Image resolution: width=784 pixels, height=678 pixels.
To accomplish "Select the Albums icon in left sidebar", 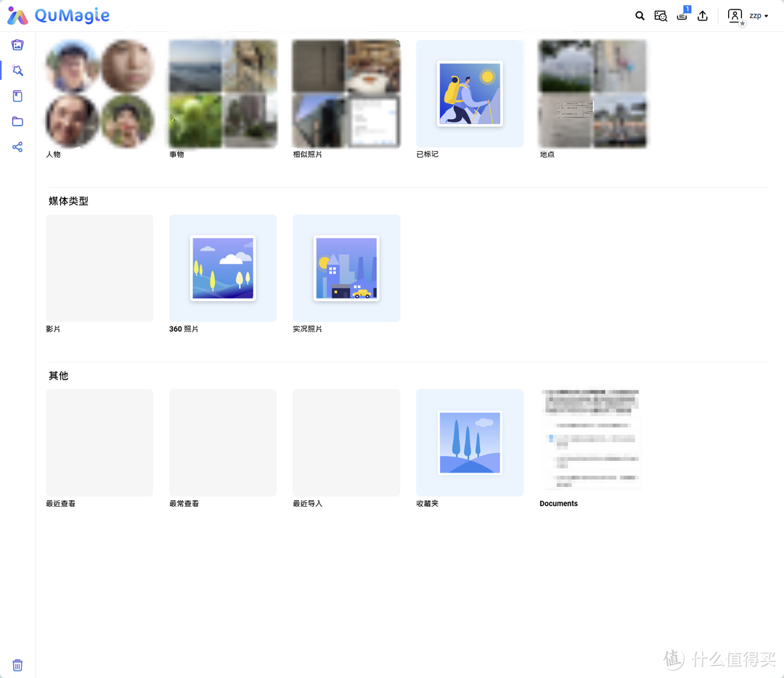I will pos(17,96).
